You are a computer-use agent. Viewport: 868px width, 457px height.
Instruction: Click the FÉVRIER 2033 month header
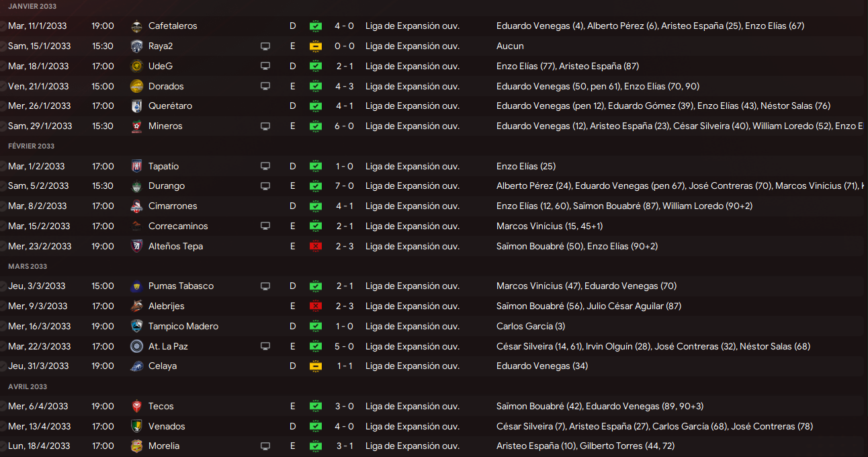32,147
